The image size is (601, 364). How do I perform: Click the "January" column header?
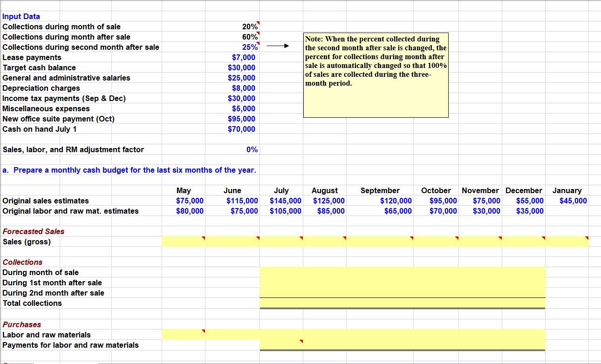[x=567, y=190]
